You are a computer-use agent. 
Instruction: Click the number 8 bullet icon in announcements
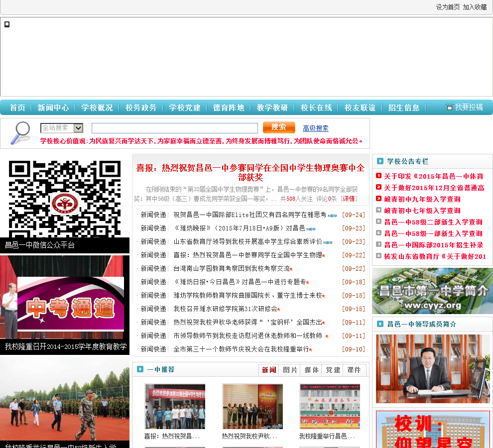[x=378, y=255]
